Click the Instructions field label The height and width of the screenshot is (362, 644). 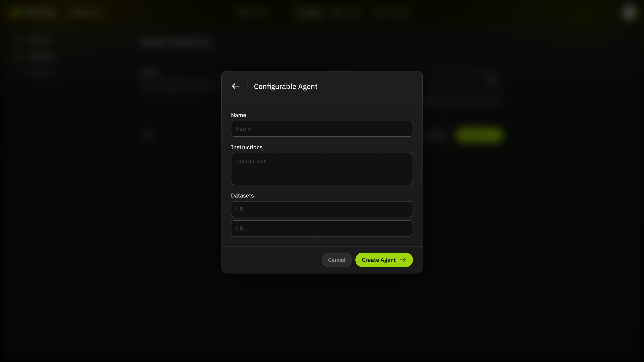pos(247,147)
